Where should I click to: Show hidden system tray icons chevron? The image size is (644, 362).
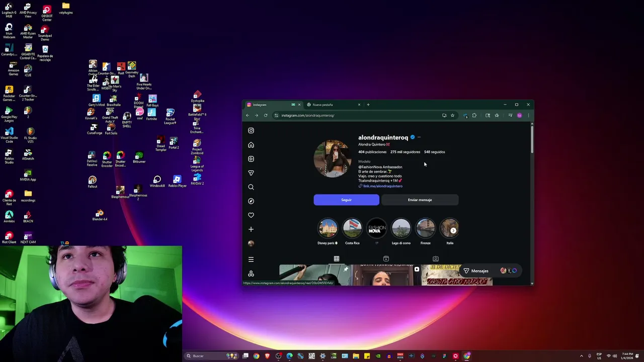point(582,356)
